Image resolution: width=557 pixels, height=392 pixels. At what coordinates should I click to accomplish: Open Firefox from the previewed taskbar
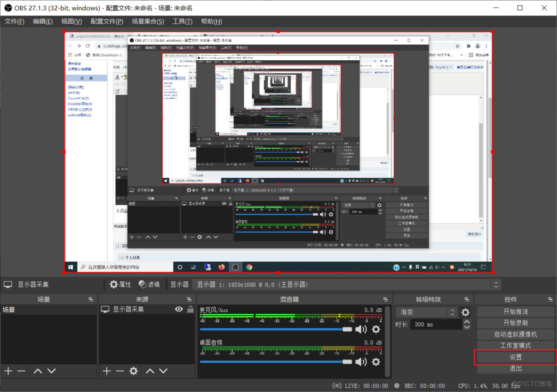pos(221,267)
